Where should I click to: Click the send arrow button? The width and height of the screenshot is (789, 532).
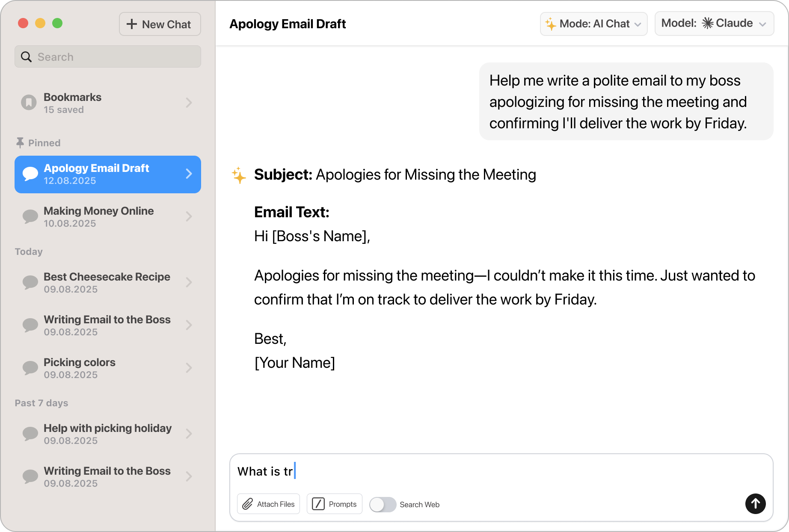[x=755, y=504]
